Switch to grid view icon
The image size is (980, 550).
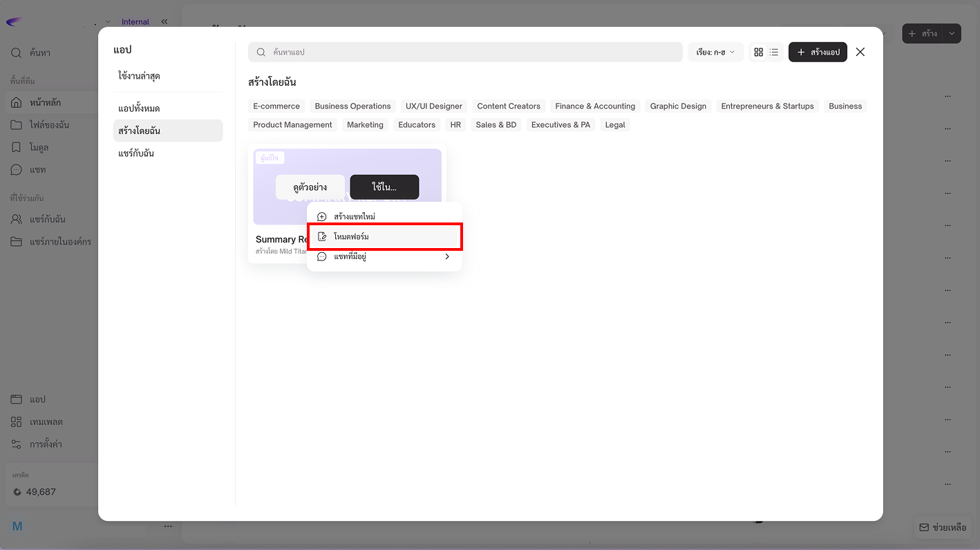pos(759,53)
